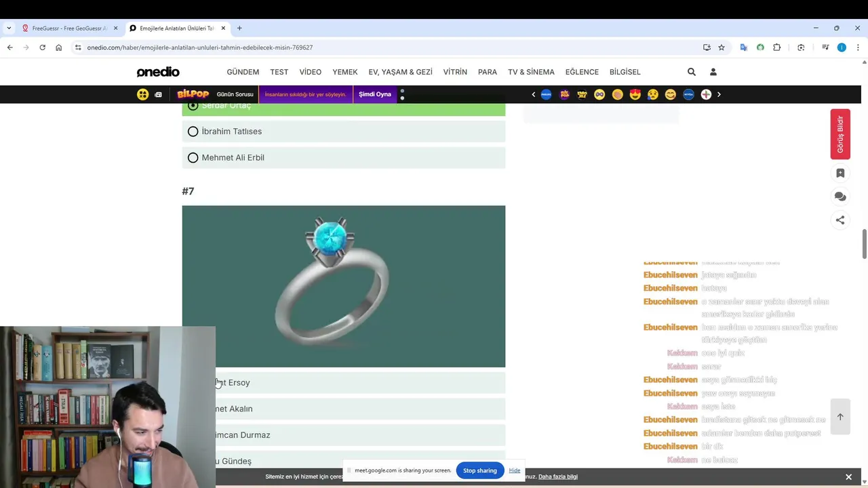Jump back to top with arrow button
The height and width of the screenshot is (488, 868).
tap(840, 417)
